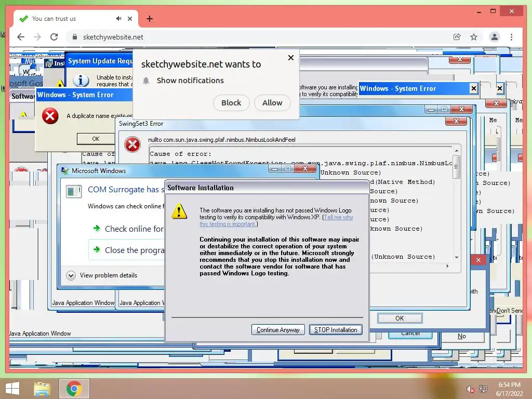Click the address bar URL sketchywebsite.net
Viewport: 532px width, 399px height.
coord(113,37)
